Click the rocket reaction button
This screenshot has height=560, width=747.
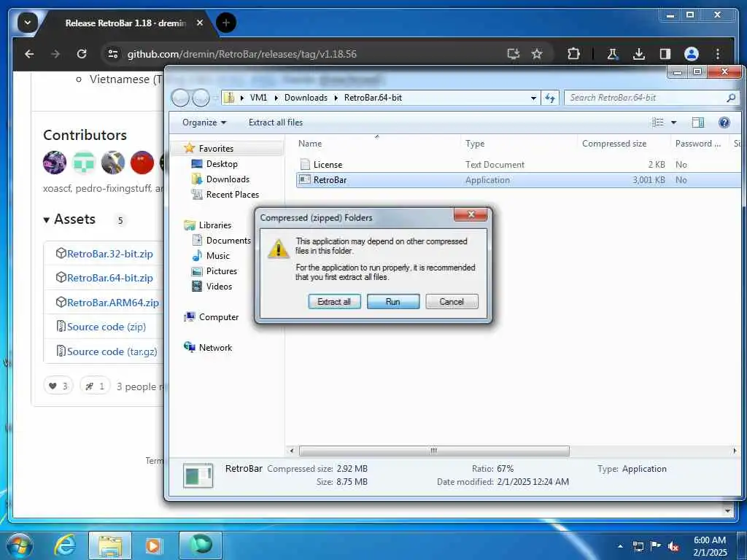pos(95,386)
